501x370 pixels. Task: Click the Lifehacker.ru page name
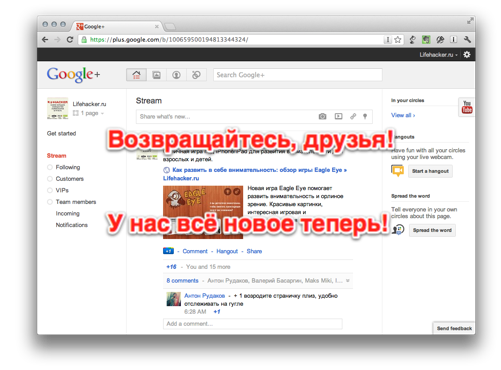tap(89, 104)
